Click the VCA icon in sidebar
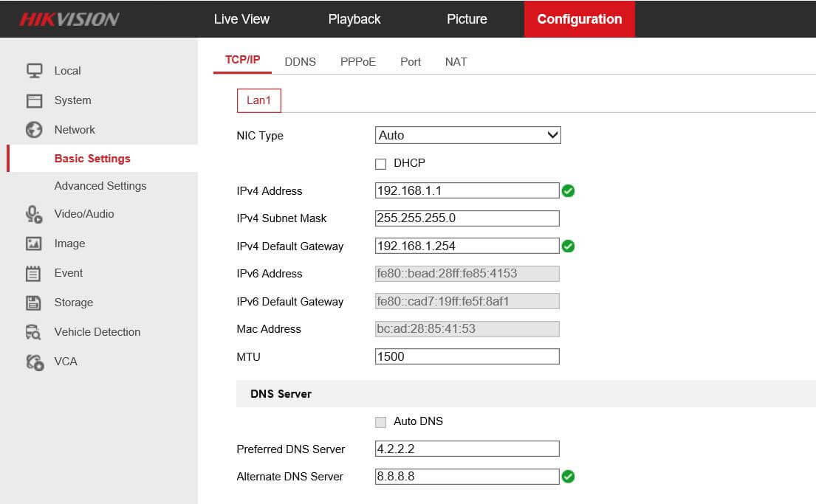The width and height of the screenshot is (816, 504). click(x=34, y=362)
